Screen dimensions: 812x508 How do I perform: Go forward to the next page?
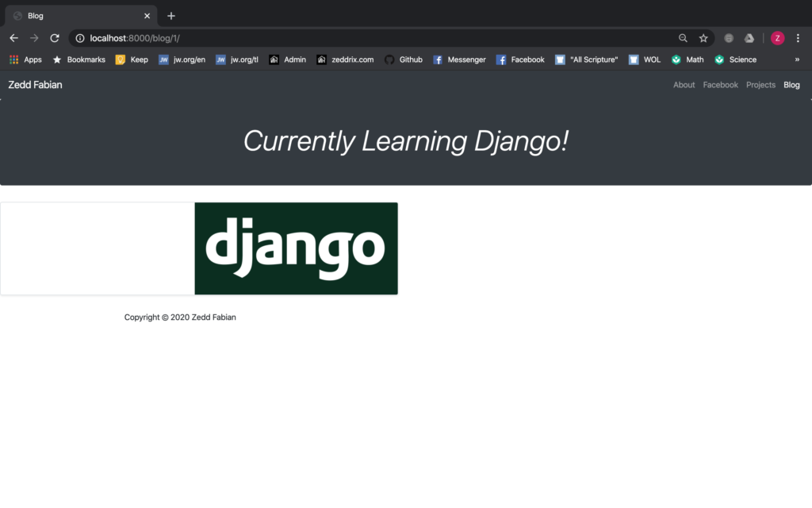pyautogui.click(x=34, y=38)
